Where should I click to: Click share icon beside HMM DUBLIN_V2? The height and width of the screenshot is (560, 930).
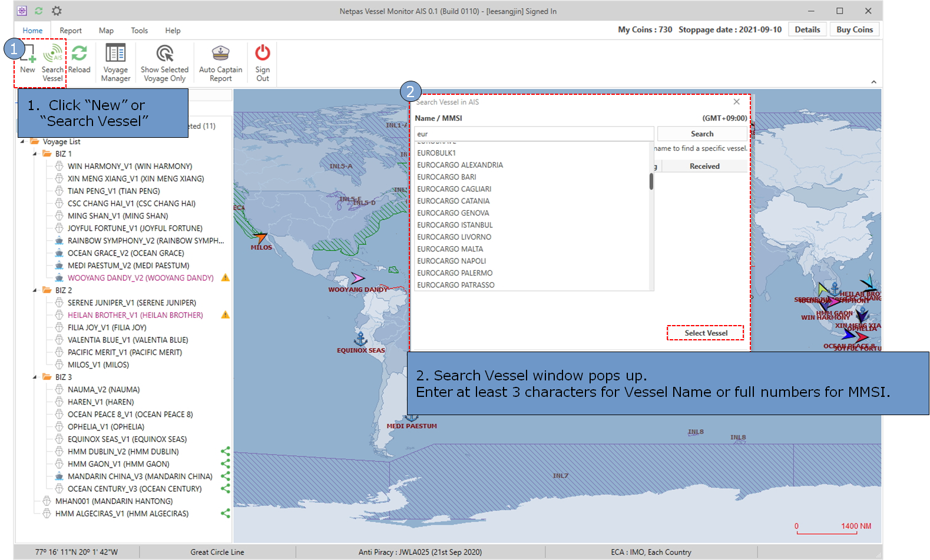(225, 451)
